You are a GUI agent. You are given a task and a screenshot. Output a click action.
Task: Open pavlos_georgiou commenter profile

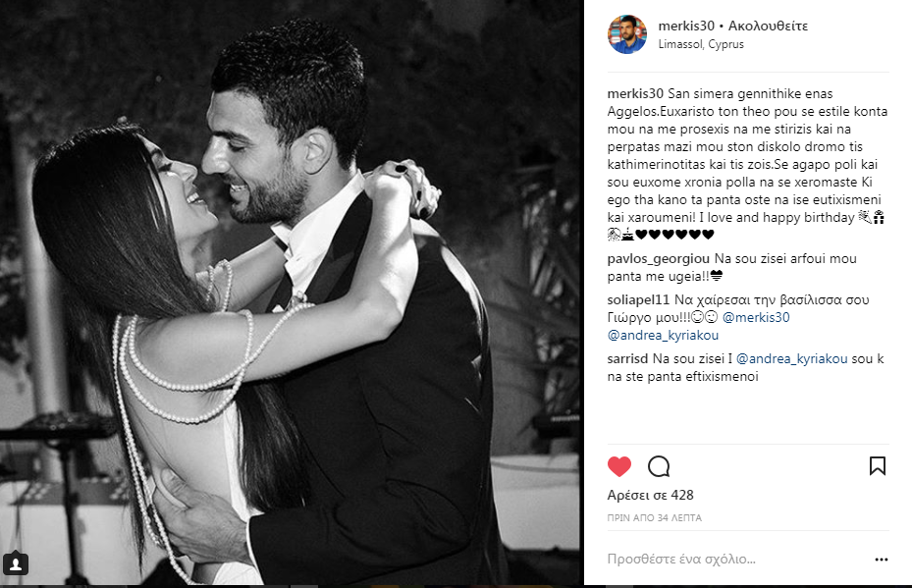tap(659, 259)
